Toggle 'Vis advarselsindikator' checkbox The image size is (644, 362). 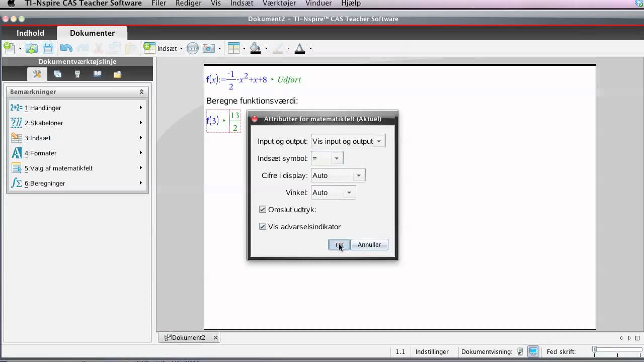(263, 227)
